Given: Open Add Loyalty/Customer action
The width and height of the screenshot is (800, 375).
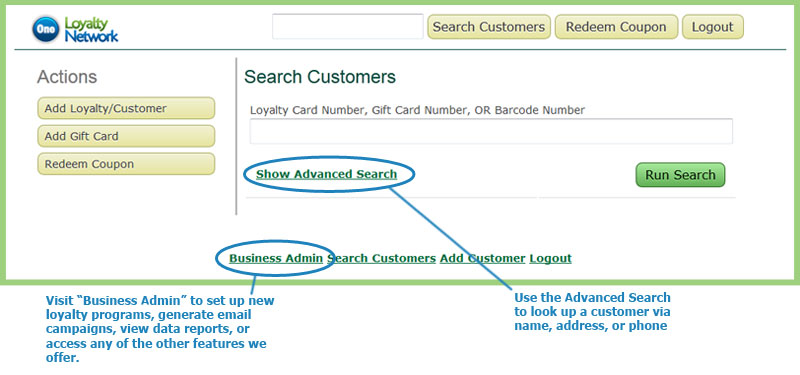Looking at the screenshot, I should [x=126, y=108].
